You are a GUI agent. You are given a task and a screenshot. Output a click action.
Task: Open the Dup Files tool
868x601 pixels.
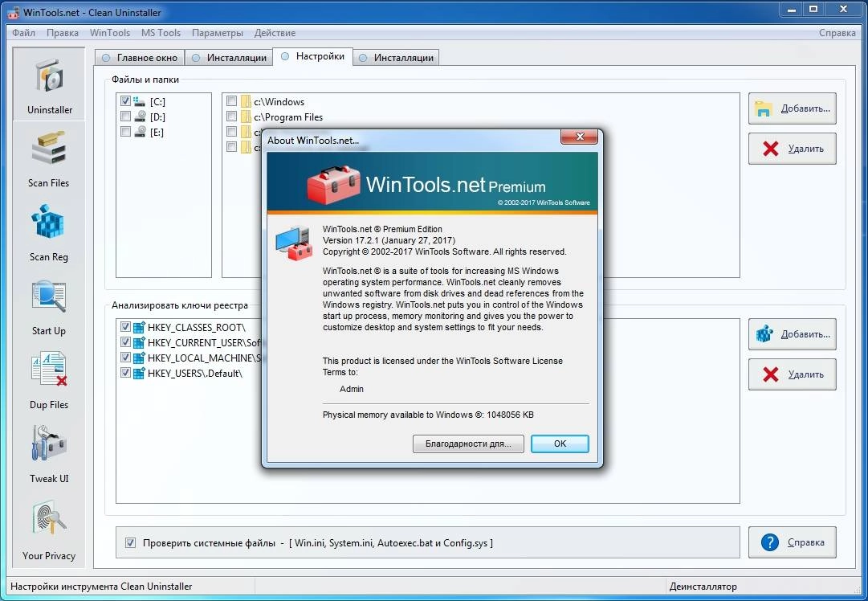(x=49, y=380)
